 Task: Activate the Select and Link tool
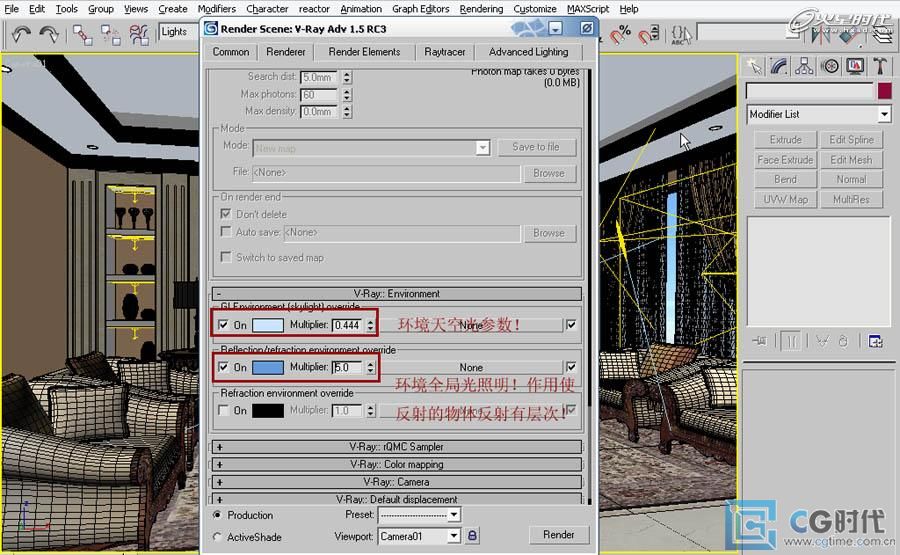tap(81, 34)
